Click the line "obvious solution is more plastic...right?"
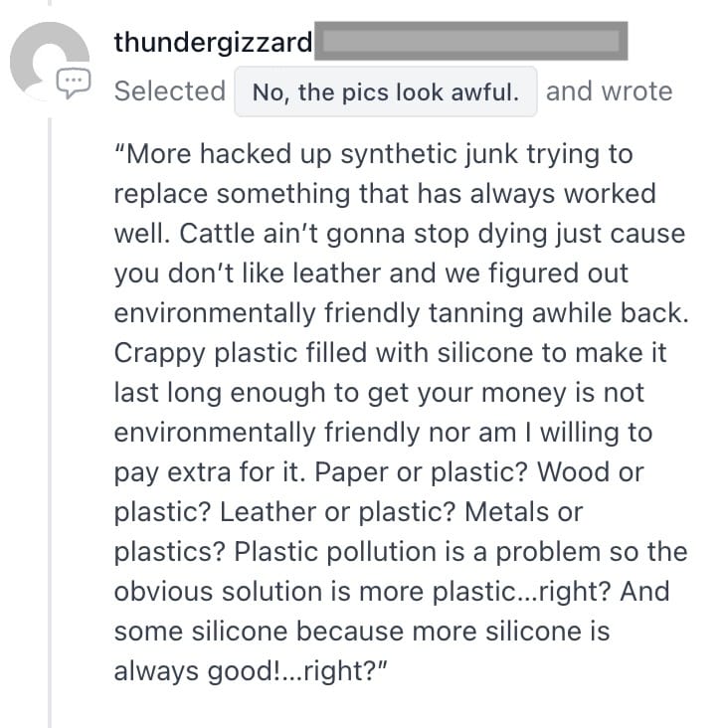 tap(363, 592)
